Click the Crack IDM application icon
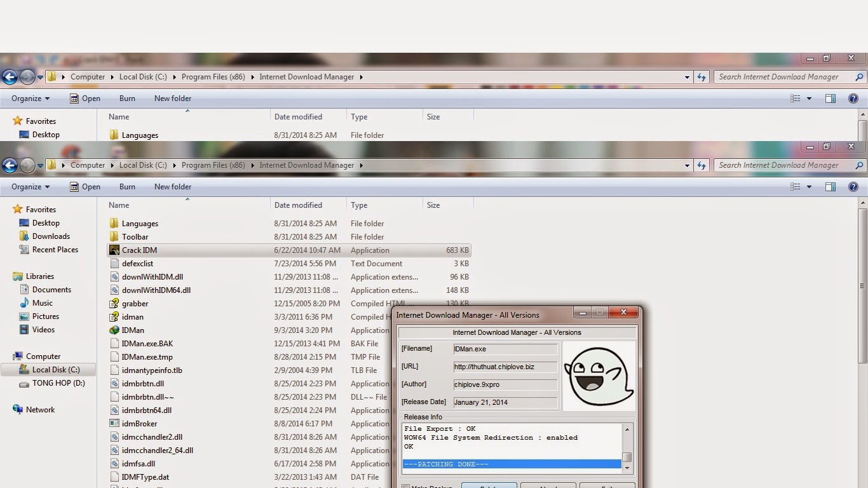Image resolution: width=868 pixels, height=488 pixels. tap(114, 250)
